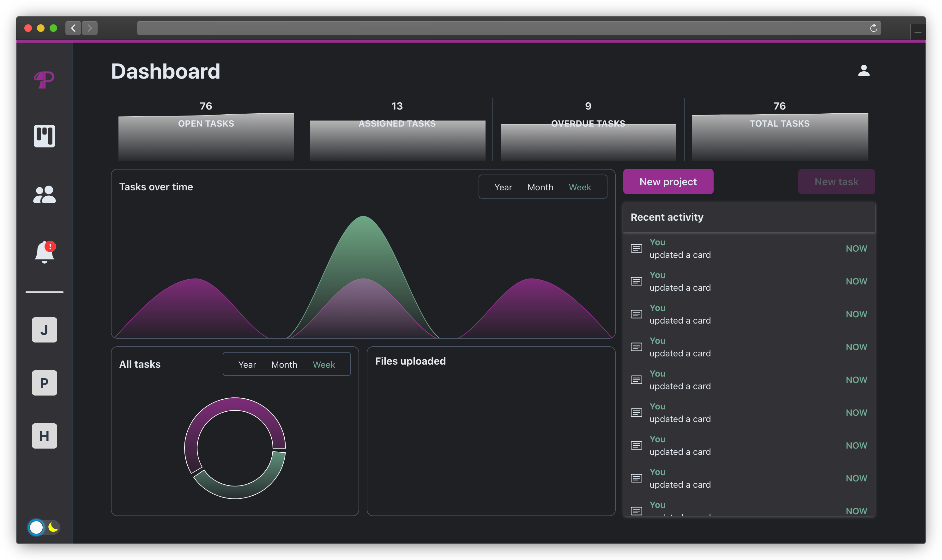Switch All tasks chart to Month

tap(284, 365)
